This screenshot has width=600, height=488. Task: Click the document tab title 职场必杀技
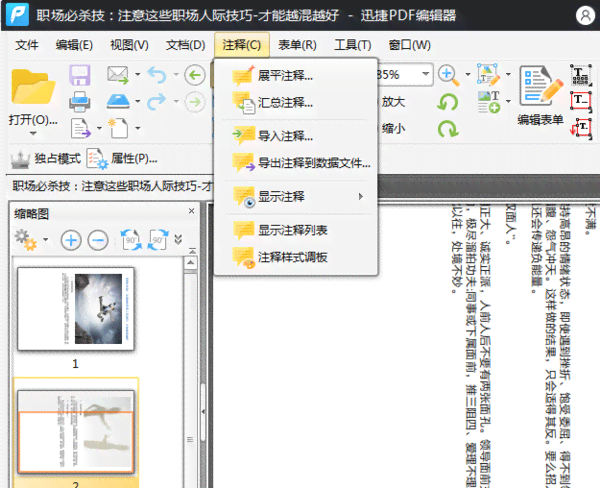coord(112,186)
